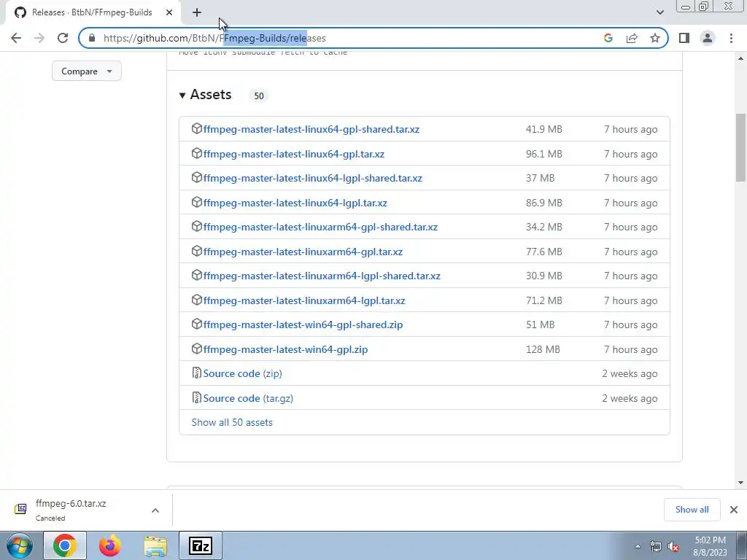This screenshot has height=560, width=747.
Task: Open File Explorer from the taskbar
Action: click(155, 545)
